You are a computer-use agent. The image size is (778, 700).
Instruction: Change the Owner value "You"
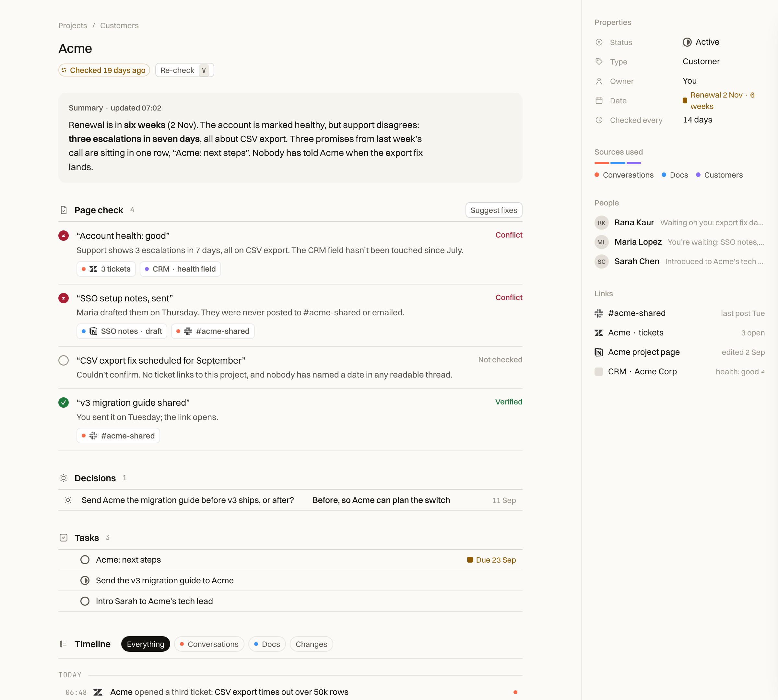(x=690, y=81)
